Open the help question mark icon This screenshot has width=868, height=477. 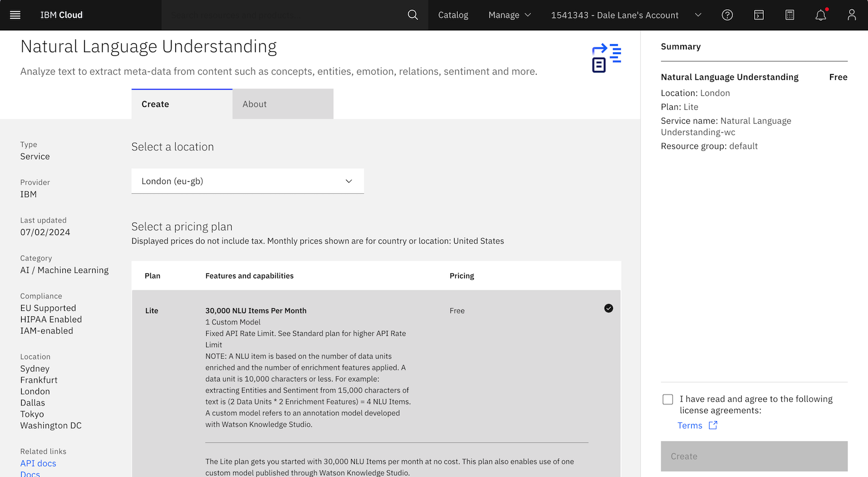[727, 15]
